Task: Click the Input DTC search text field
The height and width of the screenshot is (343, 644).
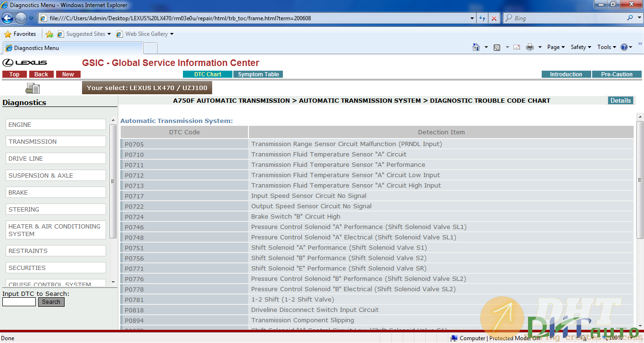Action: click(19, 302)
